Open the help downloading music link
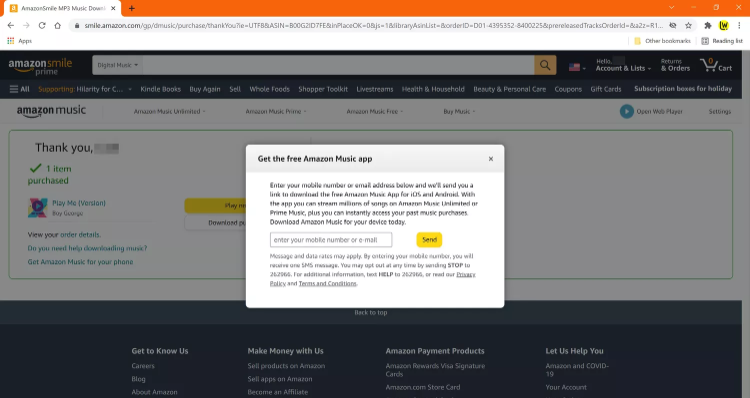 87,248
